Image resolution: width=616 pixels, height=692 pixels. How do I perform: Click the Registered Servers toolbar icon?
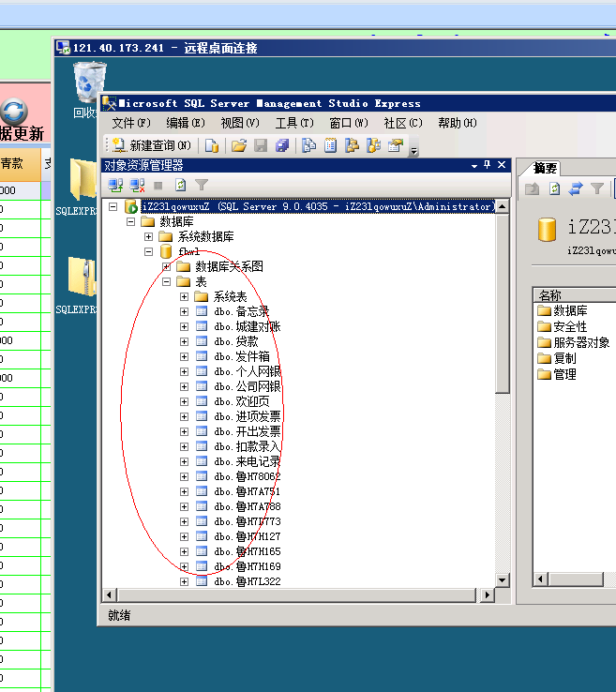click(x=308, y=145)
